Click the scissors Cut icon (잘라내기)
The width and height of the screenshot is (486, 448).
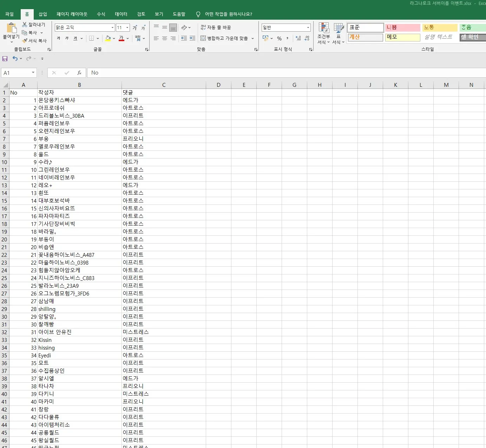[x=25, y=25]
